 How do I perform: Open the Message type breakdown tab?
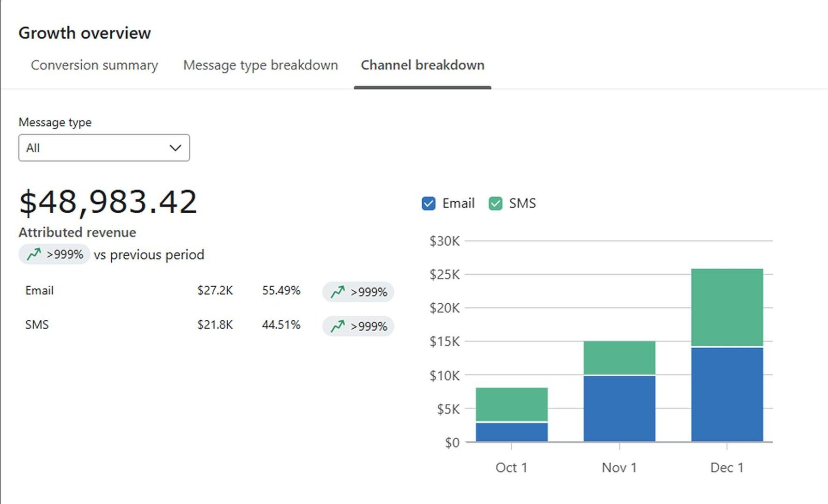pyautogui.click(x=260, y=65)
